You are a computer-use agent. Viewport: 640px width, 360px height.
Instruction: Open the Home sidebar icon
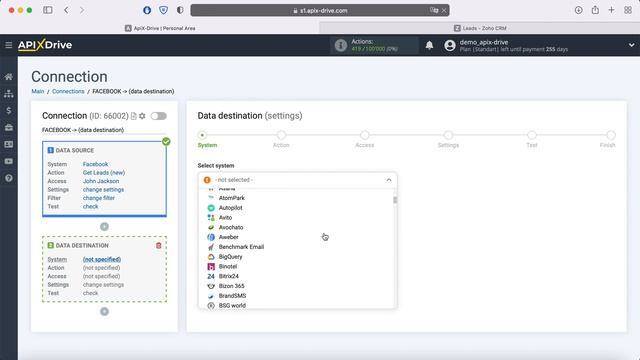(x=9, y=77)
